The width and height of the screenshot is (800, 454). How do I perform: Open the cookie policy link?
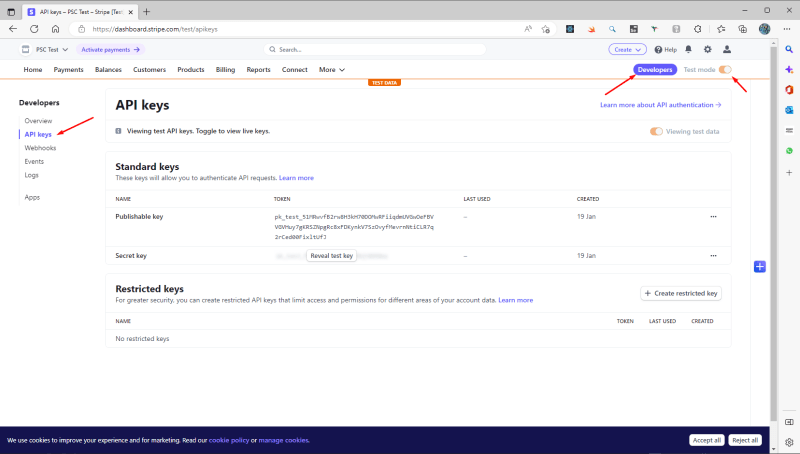pos(229,440)
